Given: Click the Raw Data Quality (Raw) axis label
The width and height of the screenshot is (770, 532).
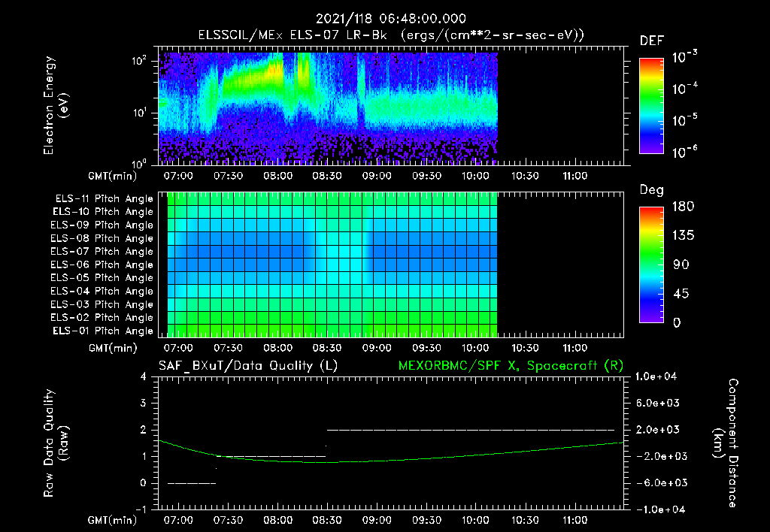Looking at the screenshot, I should click(56, 443).
